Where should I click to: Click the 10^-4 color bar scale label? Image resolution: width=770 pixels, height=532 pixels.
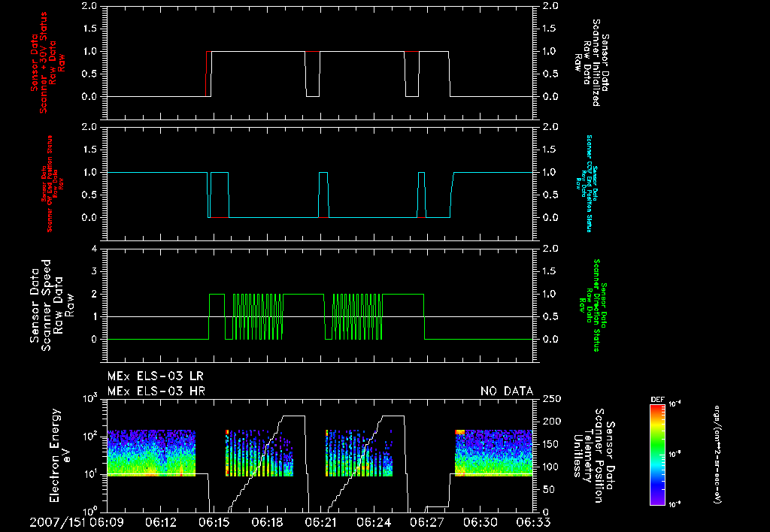[676, 404]
